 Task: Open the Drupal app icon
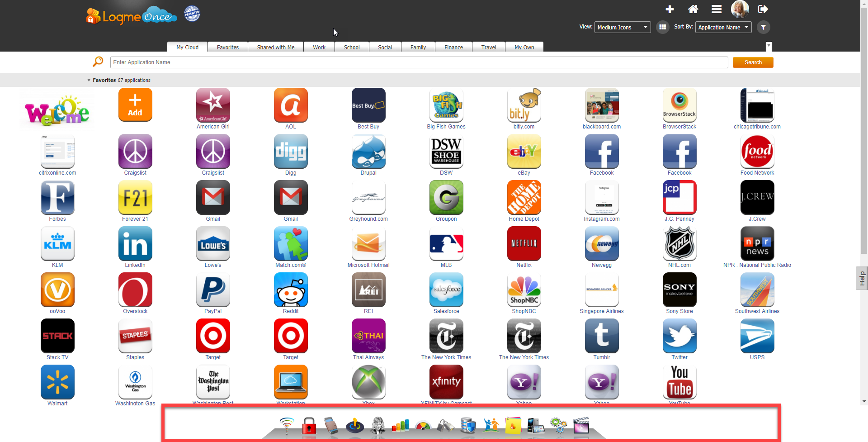pyautogui.click(x=368, y=151)
